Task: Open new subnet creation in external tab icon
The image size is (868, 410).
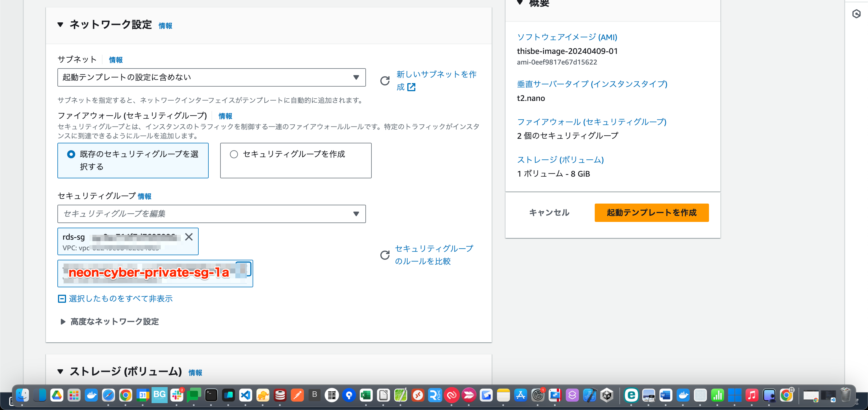Action: [411, 87]
